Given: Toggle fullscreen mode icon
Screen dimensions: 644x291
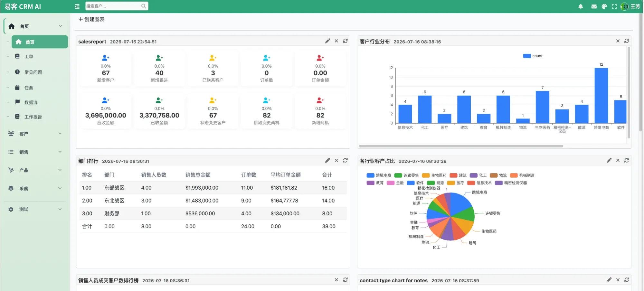Looking at the screenshot, I should (614, 6).
